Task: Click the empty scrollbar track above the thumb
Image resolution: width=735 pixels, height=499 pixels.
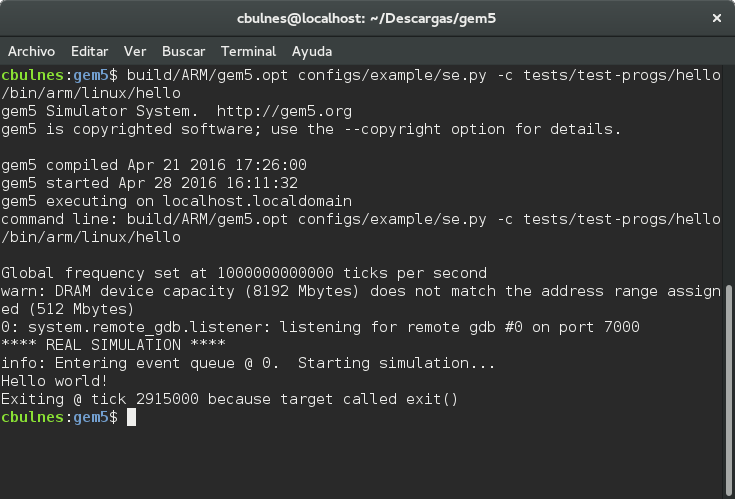Action: click(x=729, y=173)
